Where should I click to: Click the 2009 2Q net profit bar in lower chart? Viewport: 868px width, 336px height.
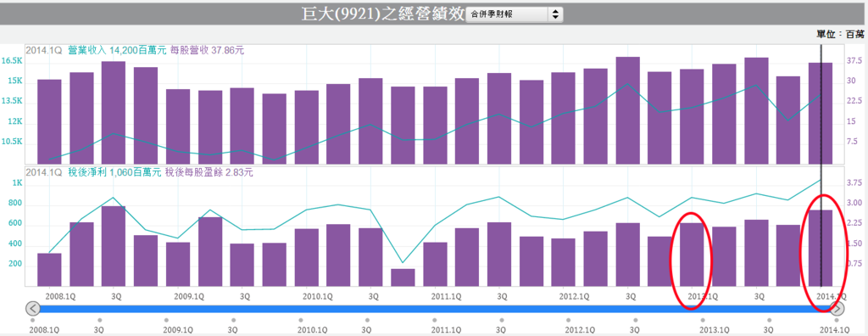[210, 252]
